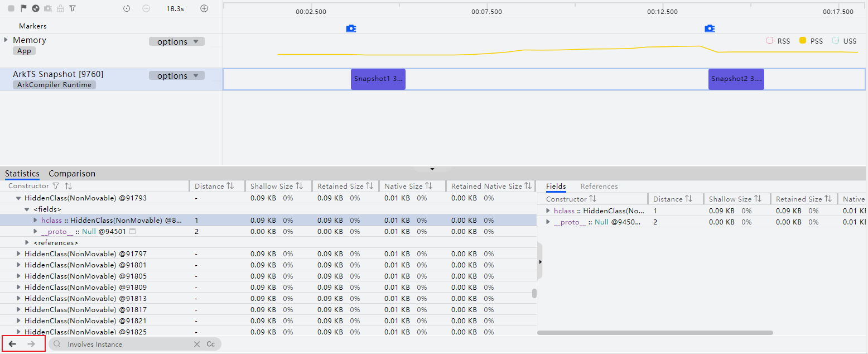This screenshot has height=354, width=868.
Task: Sort left table by Distance
Action: tap(230, 186)
